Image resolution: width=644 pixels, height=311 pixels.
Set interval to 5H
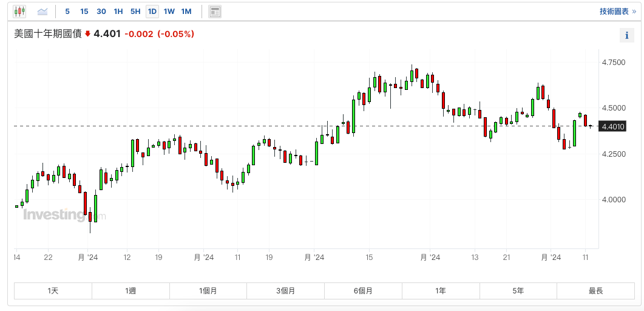(135, 11)
